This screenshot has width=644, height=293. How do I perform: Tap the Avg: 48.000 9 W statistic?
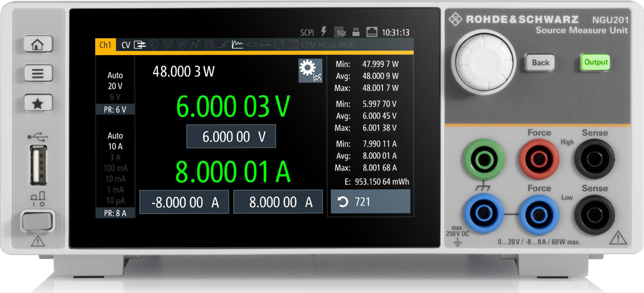coord(367,76)
